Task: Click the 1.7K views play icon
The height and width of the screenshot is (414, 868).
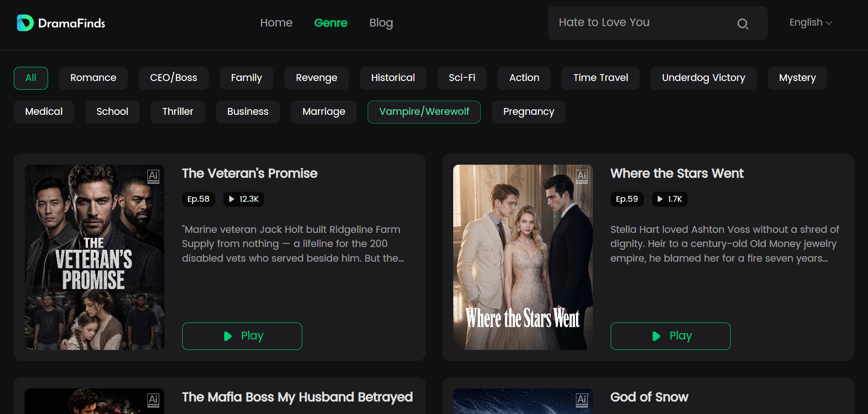Action: [x=660, y=199]
